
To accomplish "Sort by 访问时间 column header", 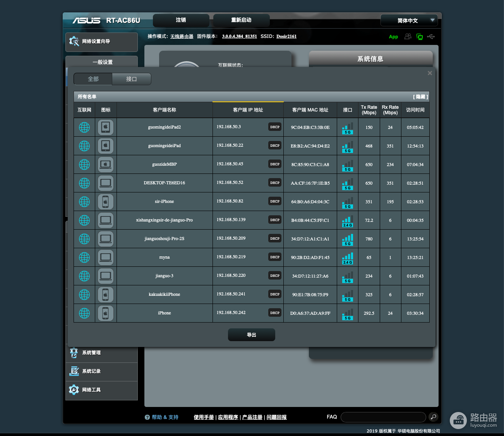I will pyautogui.click(x=415, y=110).
